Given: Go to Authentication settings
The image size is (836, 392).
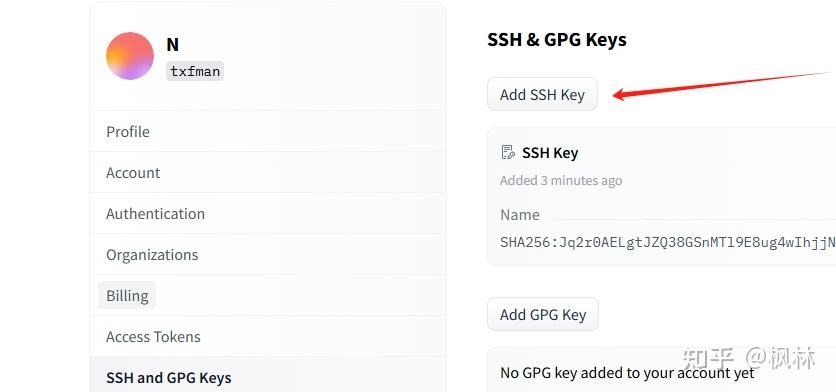Looking at the screenshot, I should coord(268,214).
